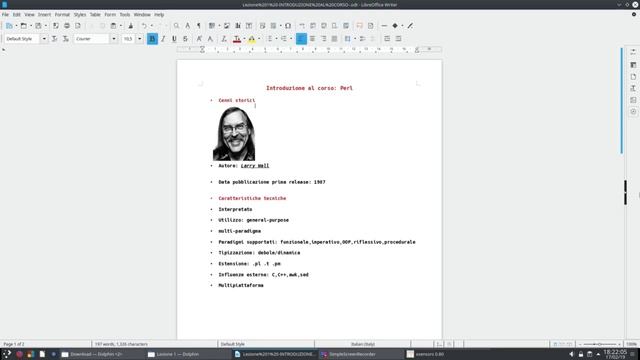
Task: Align text right
Action: coord(323,39)
